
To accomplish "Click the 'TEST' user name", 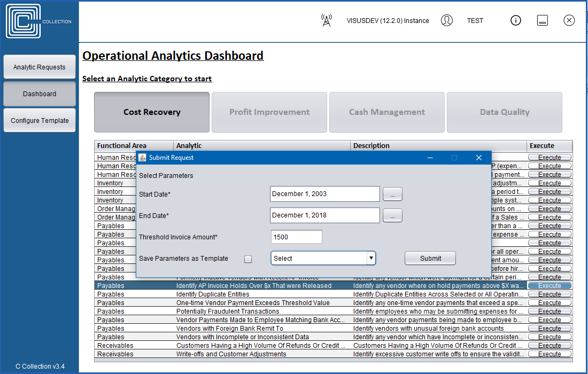I will (x=475, y=21).
